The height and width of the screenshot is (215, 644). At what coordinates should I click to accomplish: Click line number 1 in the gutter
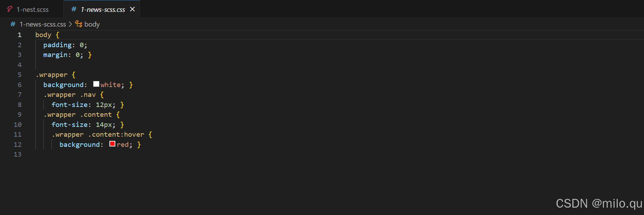point(20,35)
